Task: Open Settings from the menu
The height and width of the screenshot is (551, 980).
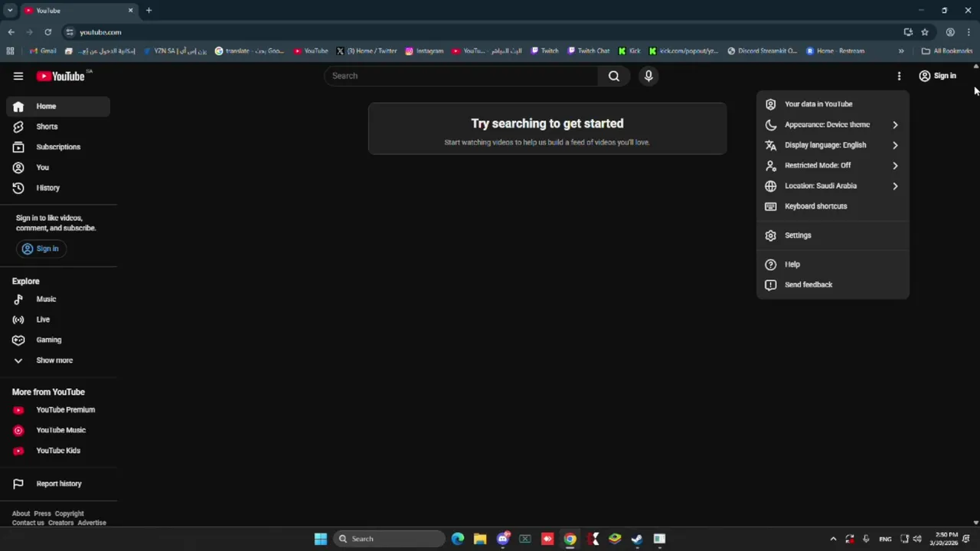Action: (833, 236)
